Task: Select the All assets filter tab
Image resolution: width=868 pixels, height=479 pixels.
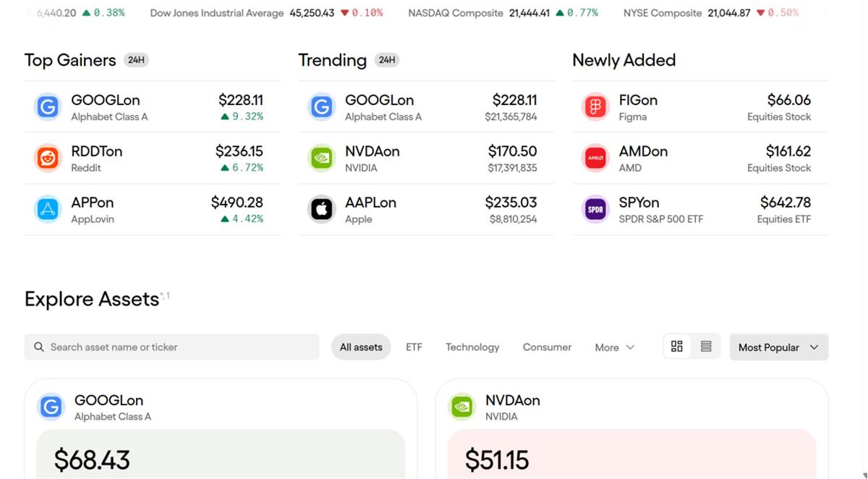Action: [361, 347]
